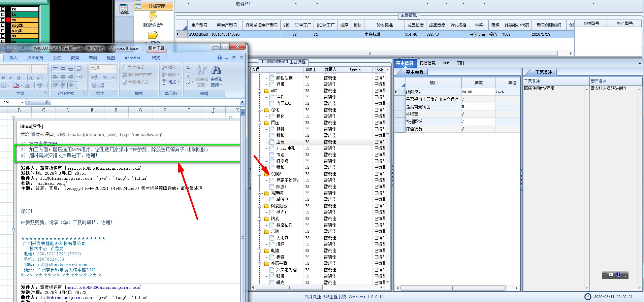Click the Excel Help question mark icon

click(x=219, y=58)
